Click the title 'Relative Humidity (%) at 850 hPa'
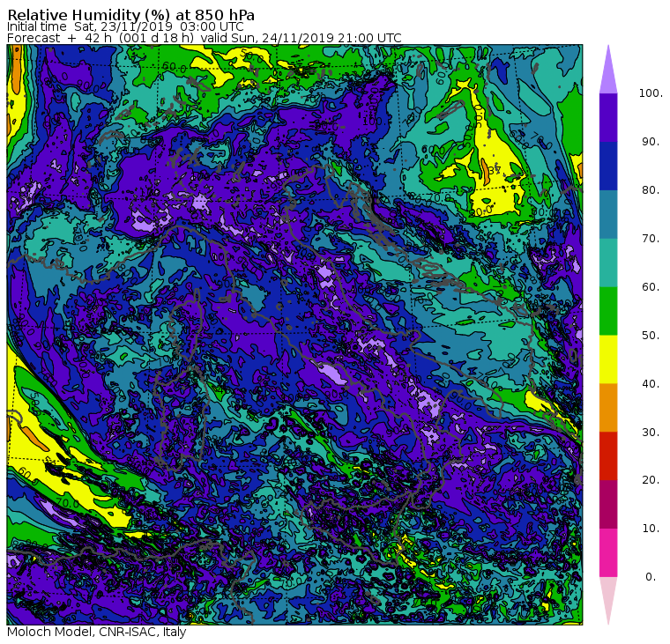 click(x=130, y=14)
